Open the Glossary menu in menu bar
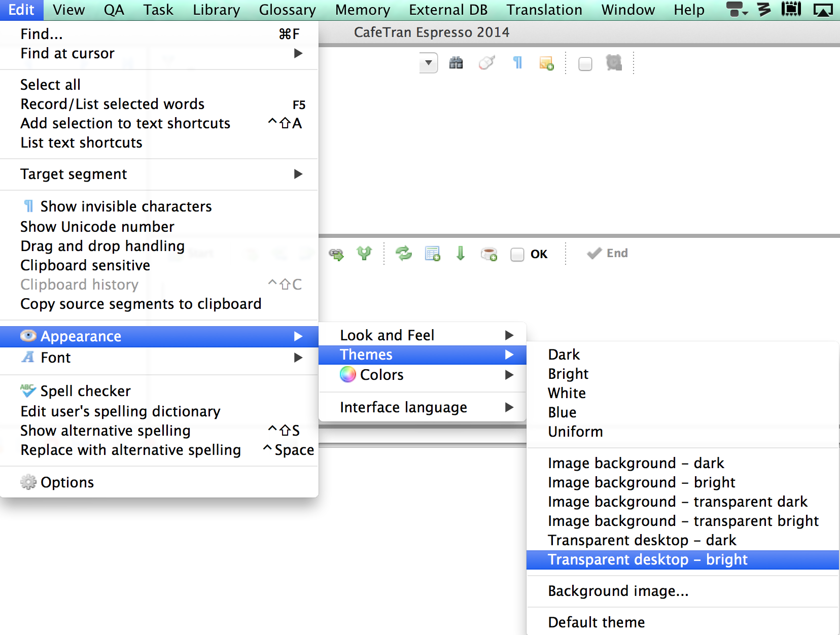The height and width of the screenshot is (635, 840). (x=287, y=10)
